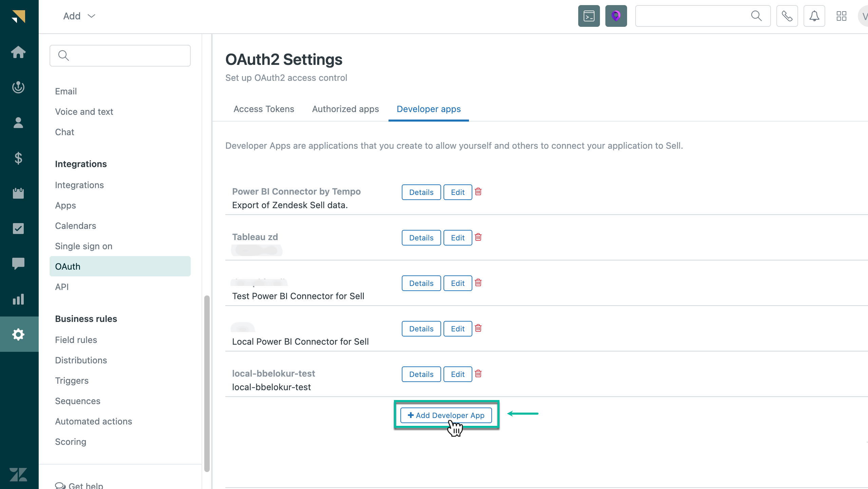Screen dimensions: 868x489
Task: Open the Tasks checkmark icon
Action: pos(19,229)
